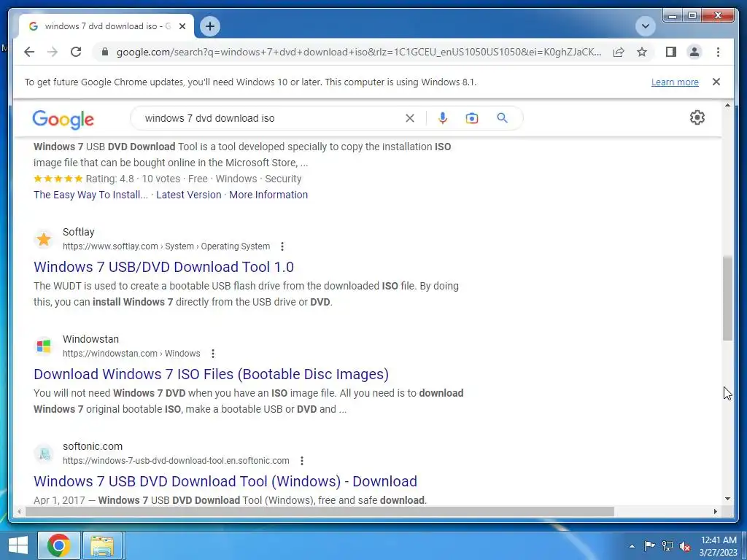Open the Latest Version sitelink
The width and height of the screenshot is (747, 560).
[189, 195]
